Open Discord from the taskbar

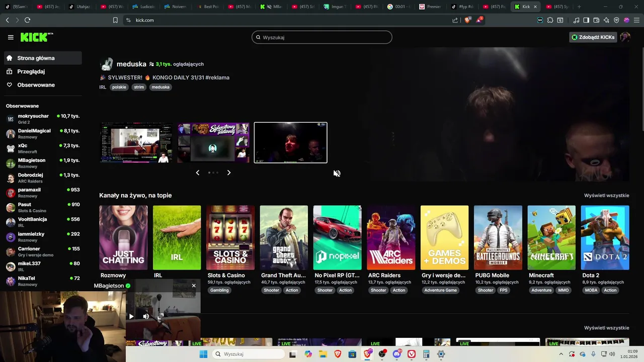(397, 354)
